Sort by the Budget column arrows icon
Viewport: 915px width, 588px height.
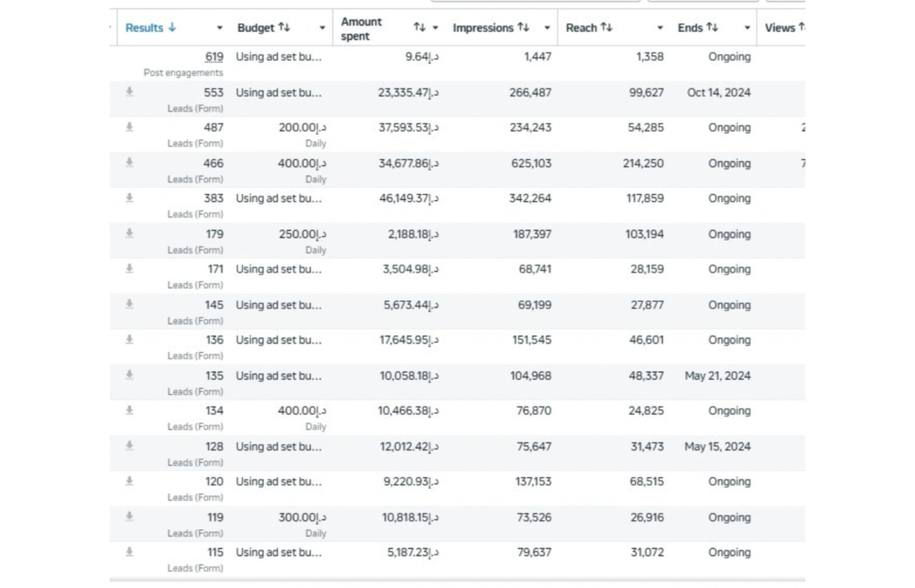coord(284,28)
